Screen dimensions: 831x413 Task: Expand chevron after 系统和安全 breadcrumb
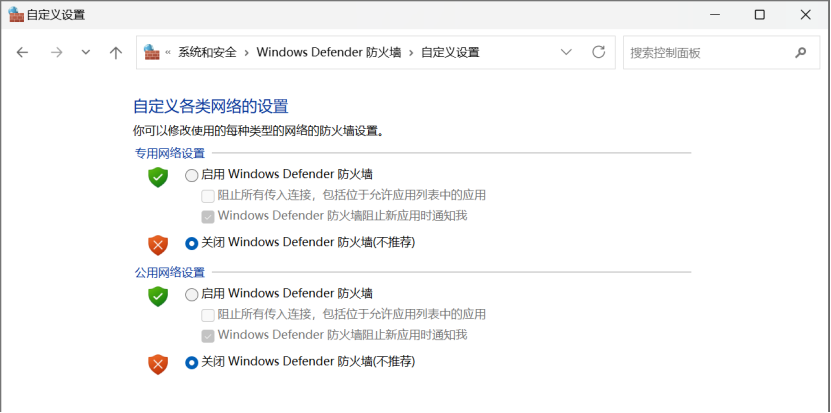tap(246, 52)
